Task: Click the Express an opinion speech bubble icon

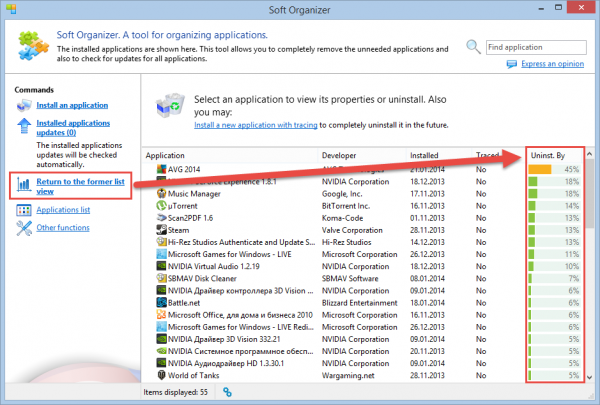Action: tap(512, 64)
